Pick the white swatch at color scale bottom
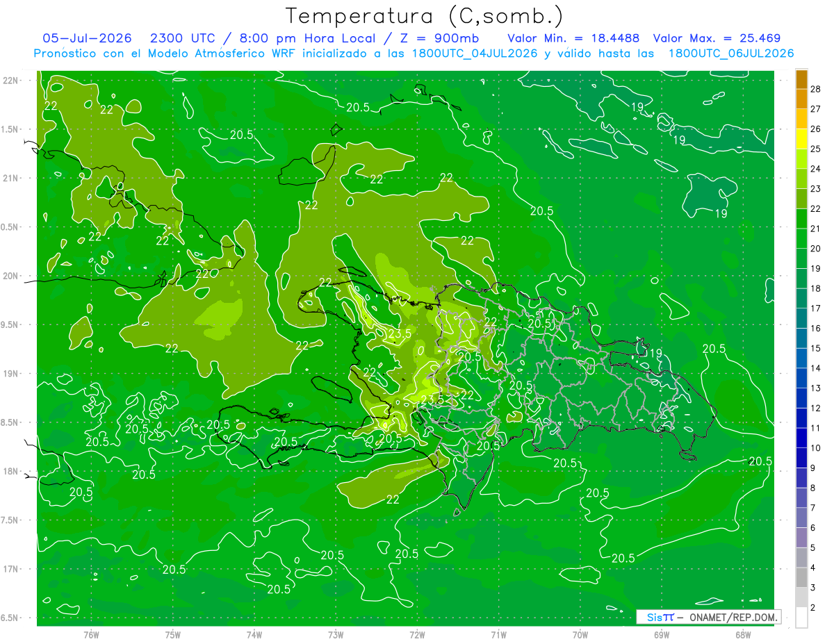834x644 pixels. [801, 617]
